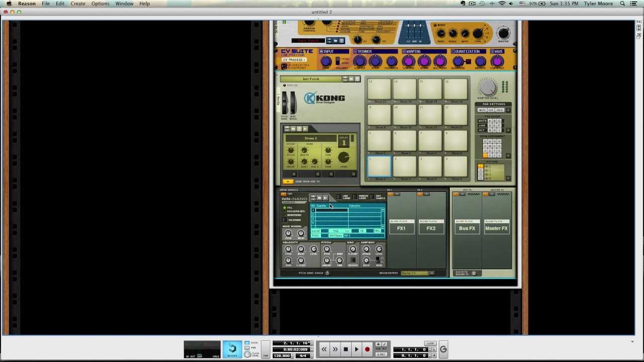Click the tempo value 120.000 field
644x362 pixels.
click(282, 356)
